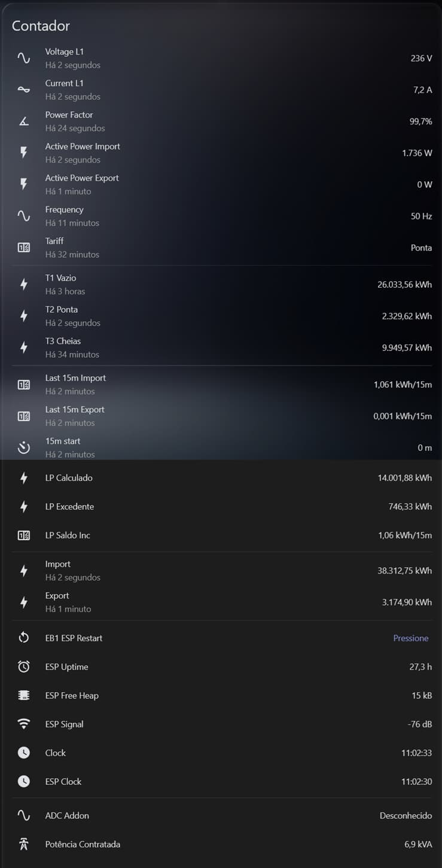The height and width of the screenshot is (868, 442).
Task: Click the Contador card title
Action: 41,26
